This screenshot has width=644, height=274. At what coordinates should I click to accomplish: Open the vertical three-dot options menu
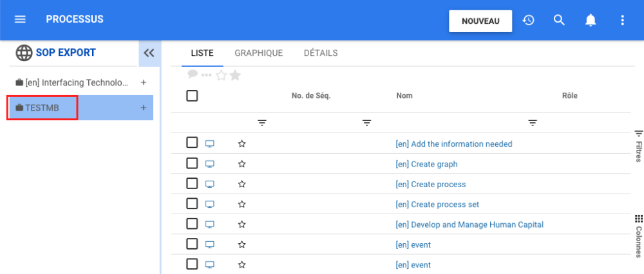click(622, 20)
